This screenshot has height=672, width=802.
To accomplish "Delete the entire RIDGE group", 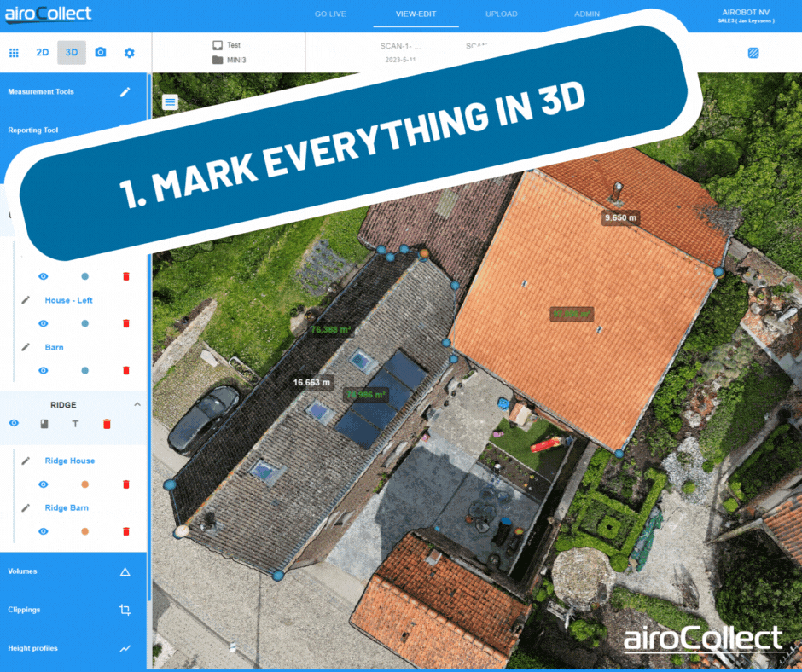I will pos(107,424).
